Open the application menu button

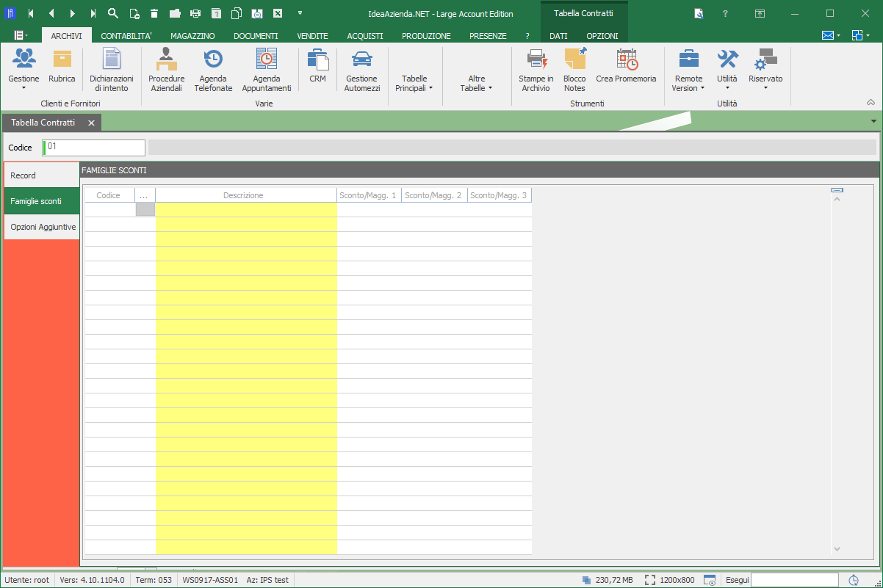21,35
